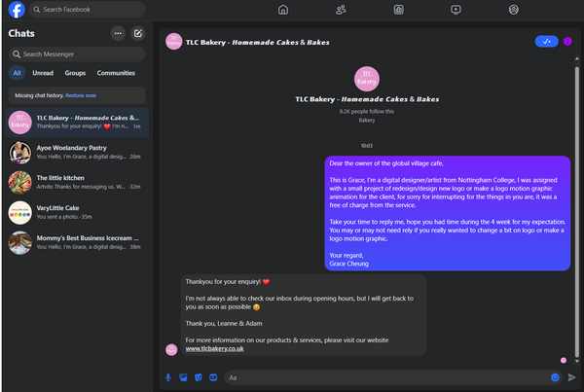Open Mommy's Best Business Icecream conversation
Viewport: 584px width, 392px height.
pyautogui.click(x=77, y=243)
